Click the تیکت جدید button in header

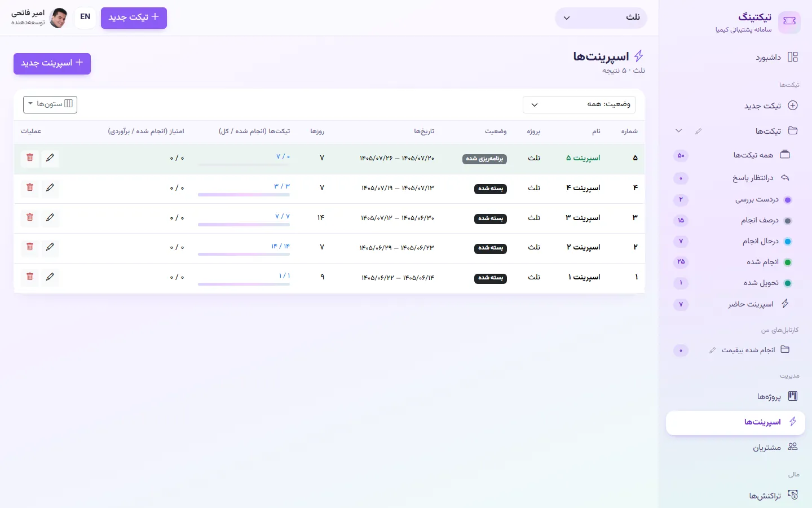(x=134, y=17)
